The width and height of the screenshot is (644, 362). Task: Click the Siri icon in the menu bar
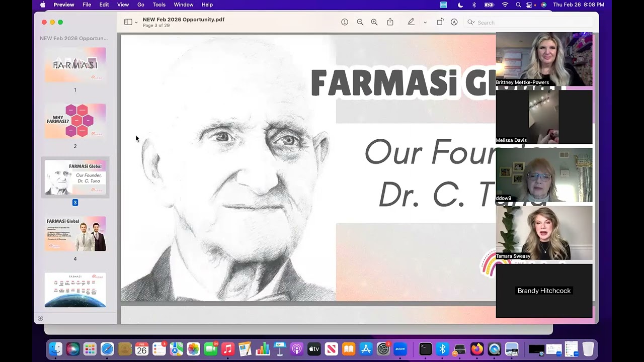pos(544,5)
